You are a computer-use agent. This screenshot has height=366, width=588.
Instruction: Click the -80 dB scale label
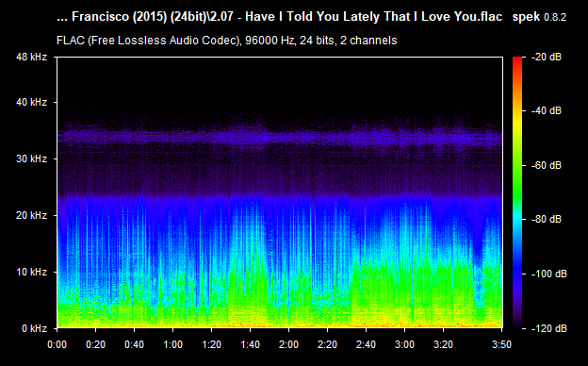coord(547,219)
